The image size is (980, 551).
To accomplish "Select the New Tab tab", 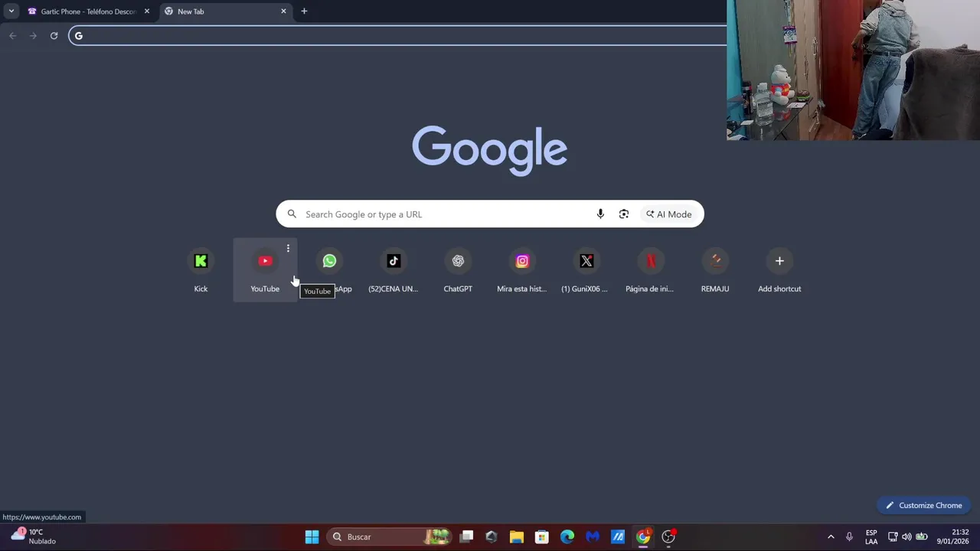I will click(226, 11).
